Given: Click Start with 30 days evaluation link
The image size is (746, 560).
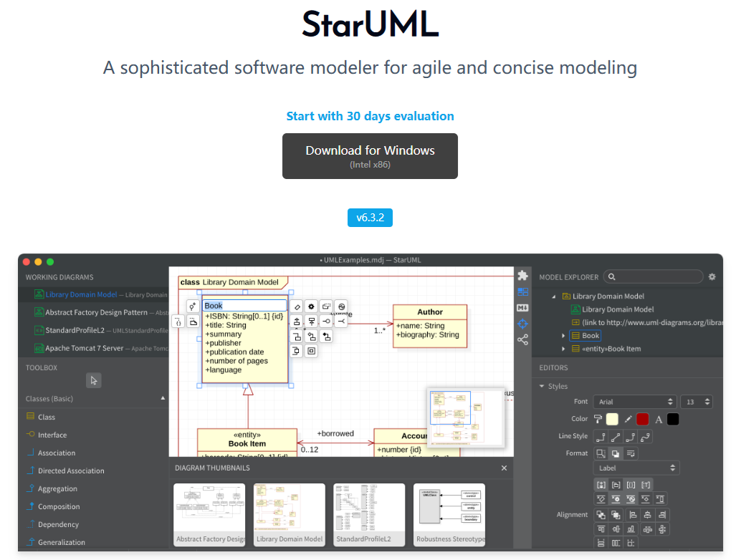Looking at the screenshot, I should tap(370, 116).
